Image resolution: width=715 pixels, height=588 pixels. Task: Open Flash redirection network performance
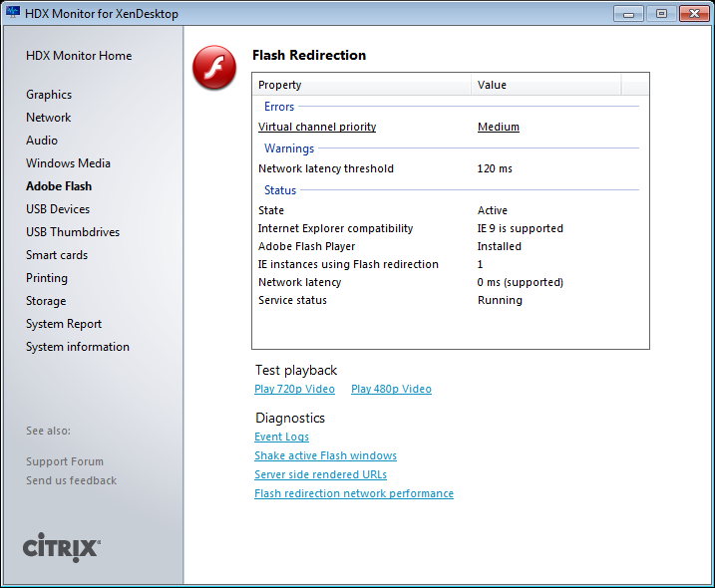(354, 493)
